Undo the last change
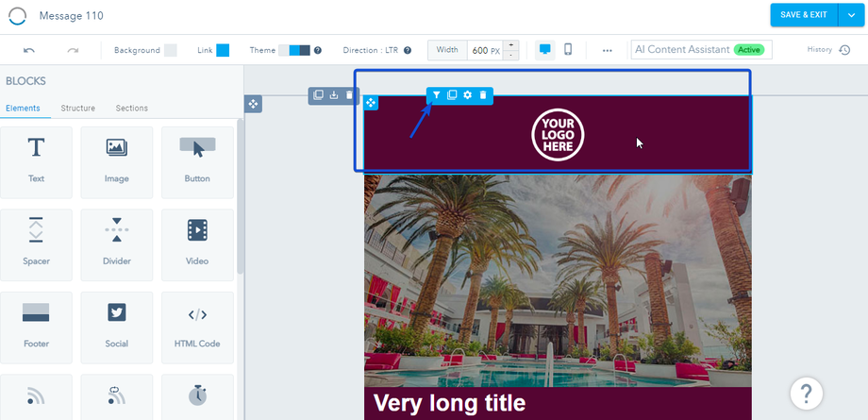868x420 pixels. [29, 50]
